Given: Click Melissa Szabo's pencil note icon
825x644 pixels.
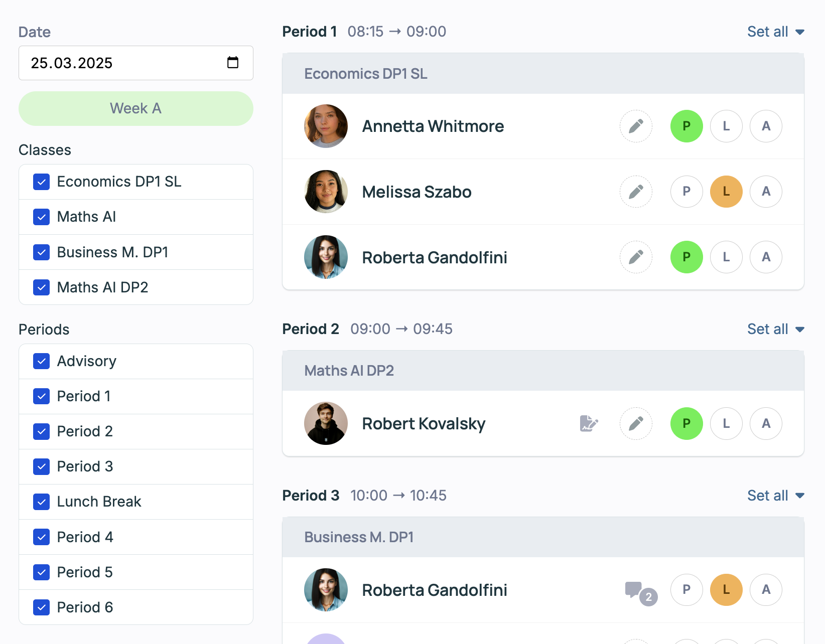Looking at the screenshot, I should [636, 192].
